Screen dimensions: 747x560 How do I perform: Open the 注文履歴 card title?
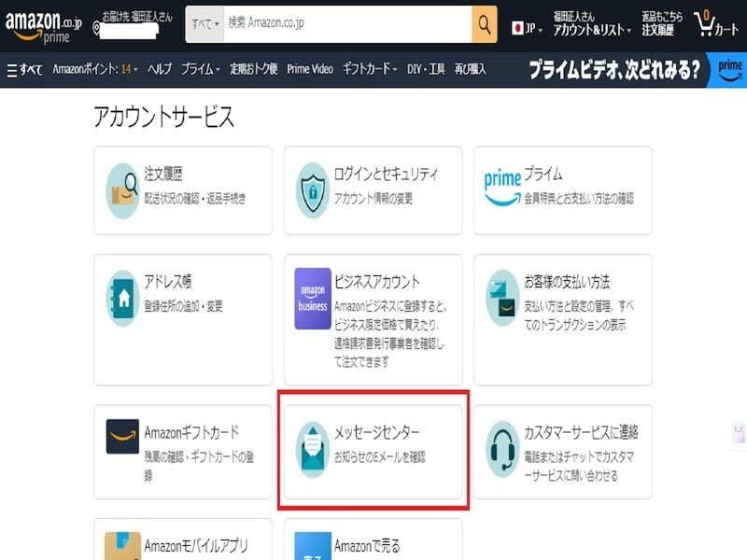point(163,175)
